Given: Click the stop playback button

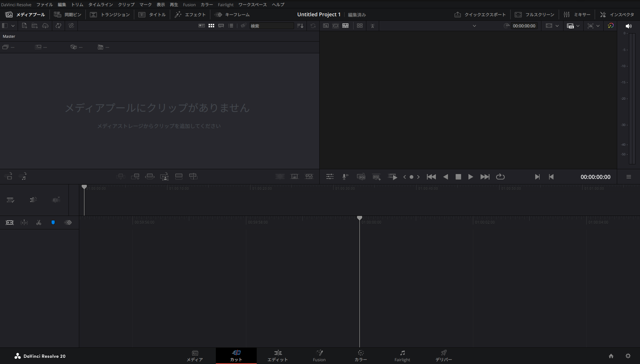Looking at the screenshot, I should [x=458, y=177].
